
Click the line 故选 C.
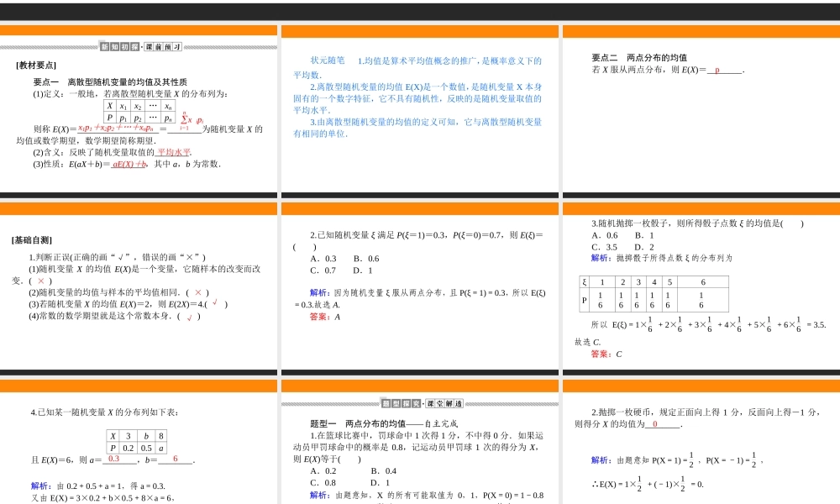click(588, 342)
